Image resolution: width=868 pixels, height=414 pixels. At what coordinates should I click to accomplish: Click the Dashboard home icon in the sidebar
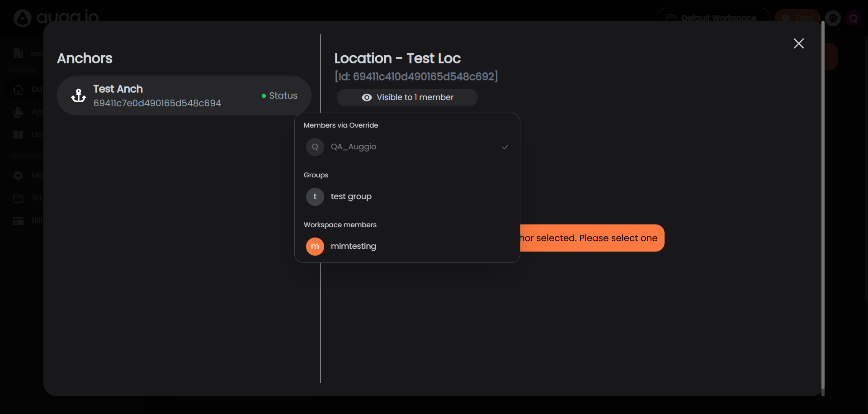(x=19, y=90)
